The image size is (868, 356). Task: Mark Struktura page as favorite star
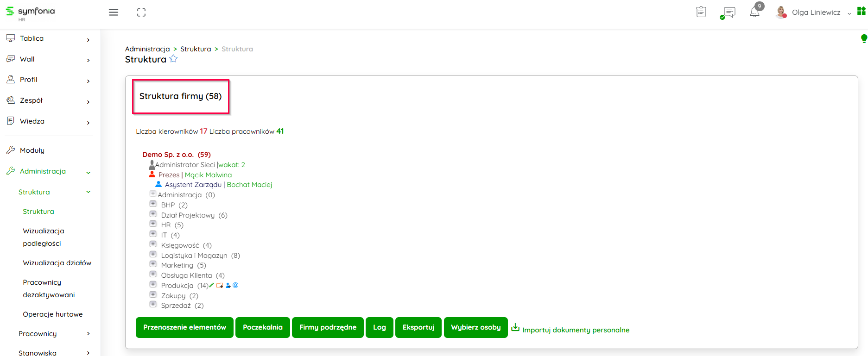click(173, 59)
